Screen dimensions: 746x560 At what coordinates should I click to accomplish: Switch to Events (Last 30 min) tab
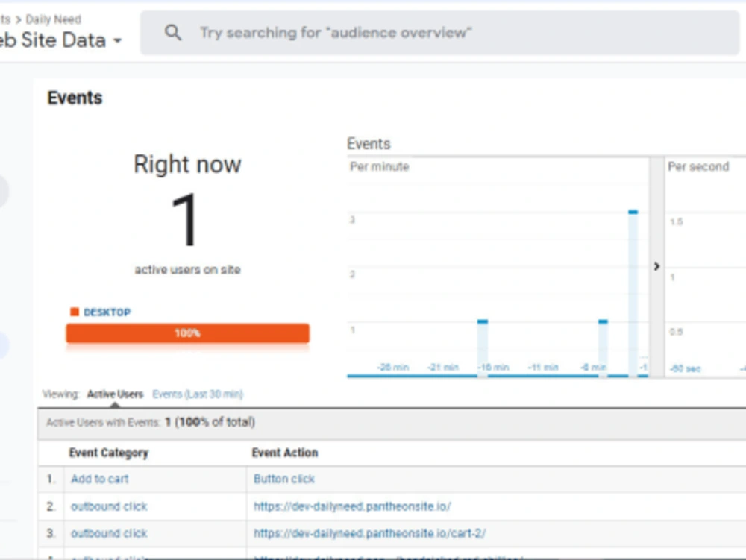tap(198, 394)
